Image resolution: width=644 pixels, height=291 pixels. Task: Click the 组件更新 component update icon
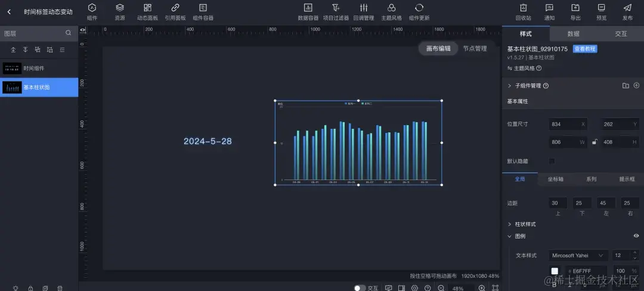pos(419,7)
